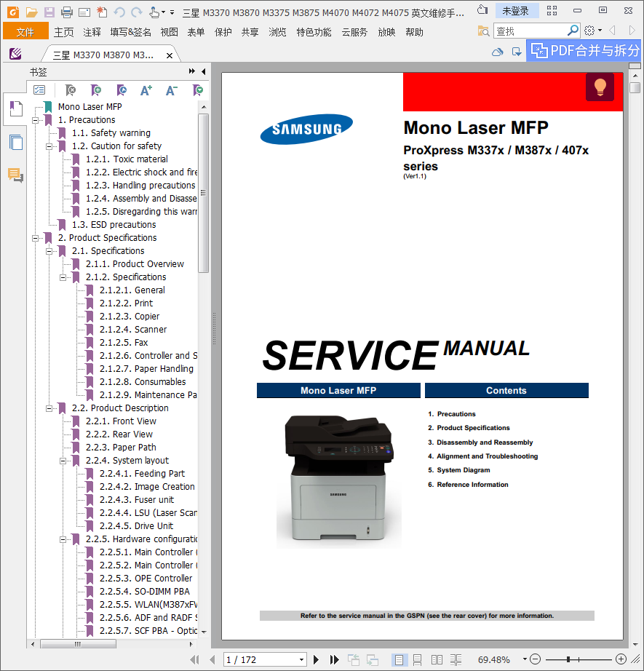This screenshot has height=671, width=644.
Task: Go to the first page
Action: [x=194, y=659]
